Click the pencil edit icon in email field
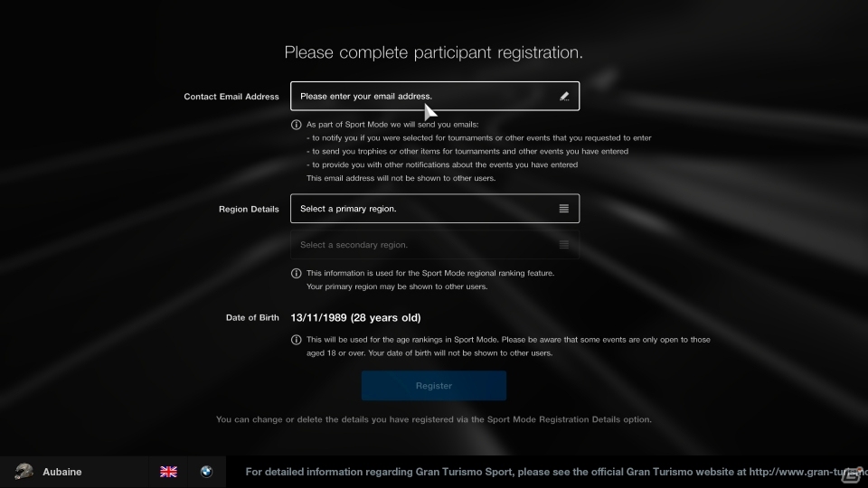The width and height of the screenshot is (868, 488). point(564,97)
